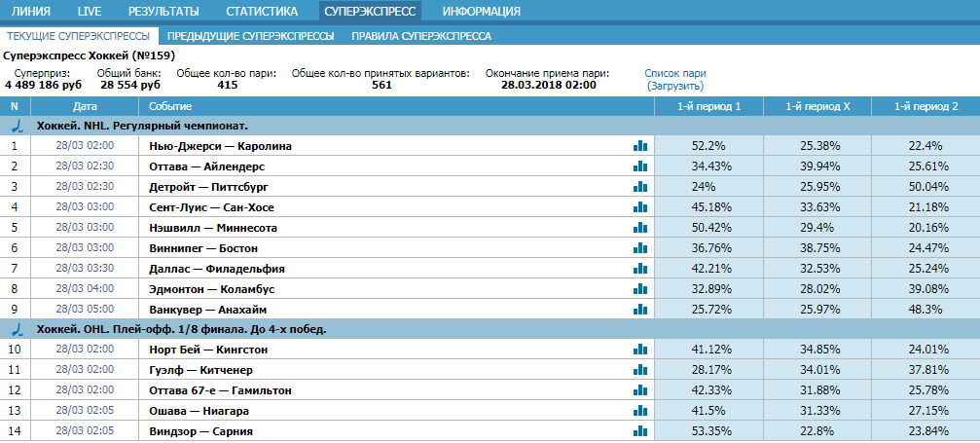Select 50.04% for Детройт — Питтсбург
Viewport: 980px width, 443px height.
(926, 187)
